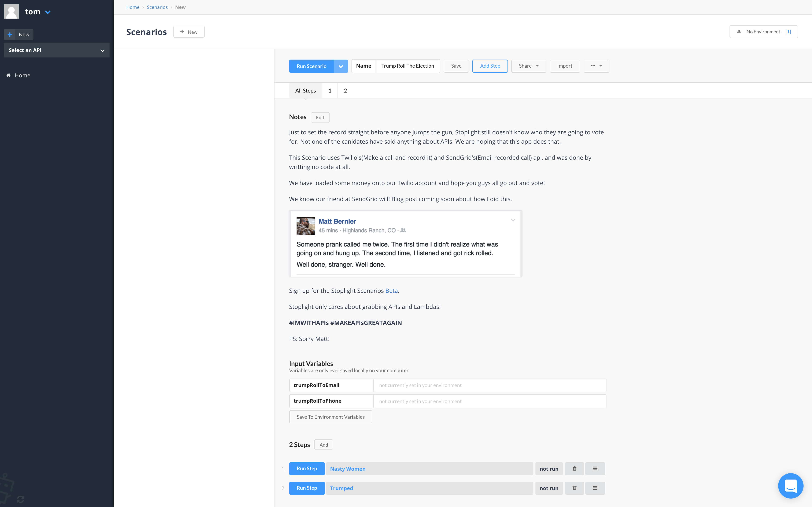Click the trash icon for Trumped step
Viewport: 812px width, 507px height.
(574, 488)
